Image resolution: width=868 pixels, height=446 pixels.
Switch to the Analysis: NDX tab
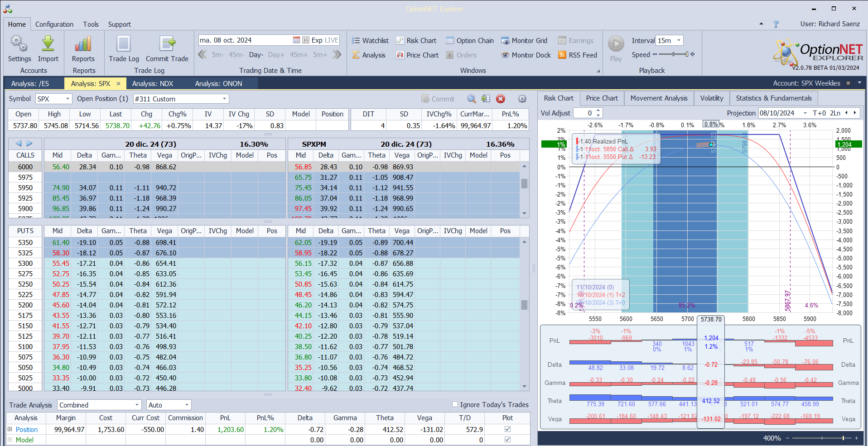[153, 84]
